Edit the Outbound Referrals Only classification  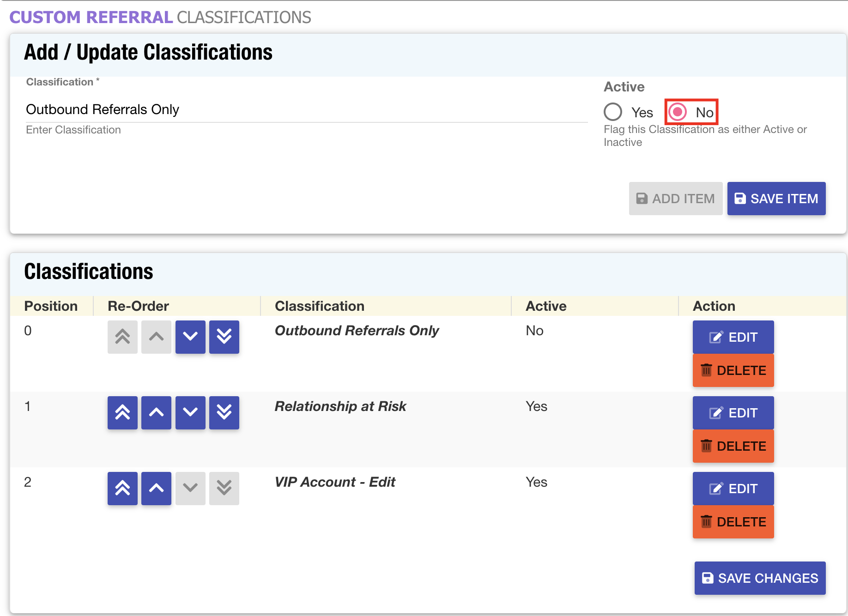(733, 337)
